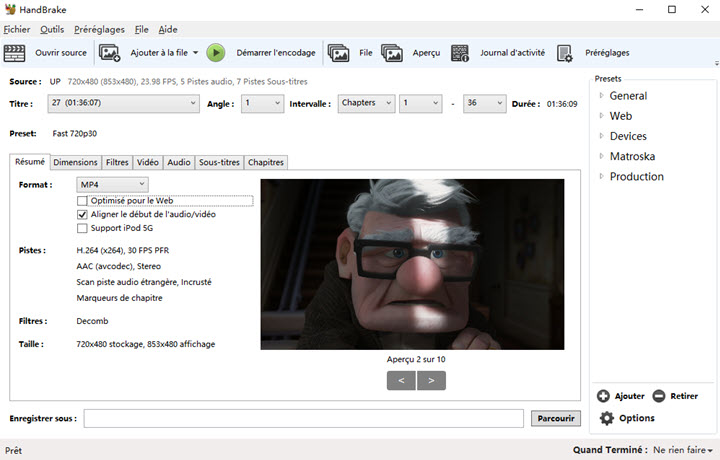Select the Résumé tab
The height and width of the screenshot is (460, 720).
tap(30, 162)
